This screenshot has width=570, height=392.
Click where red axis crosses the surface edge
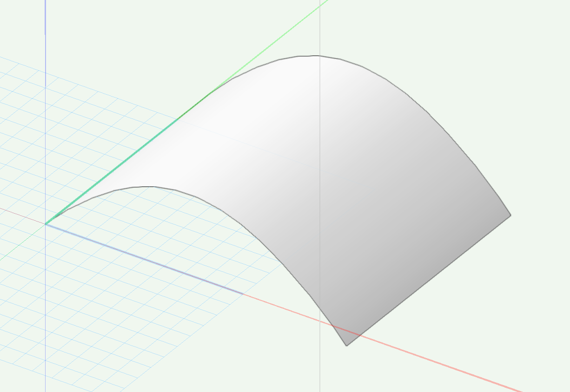(x=358, y=334)
